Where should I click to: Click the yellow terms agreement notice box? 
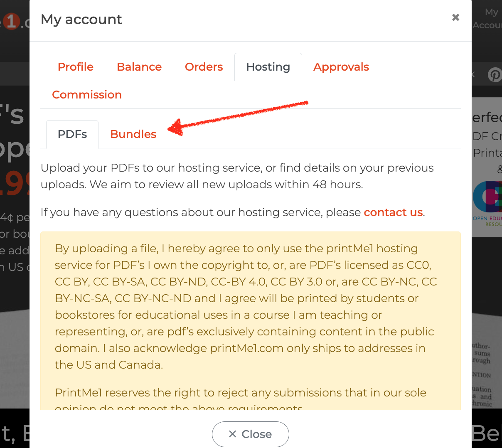pos(251,321)
